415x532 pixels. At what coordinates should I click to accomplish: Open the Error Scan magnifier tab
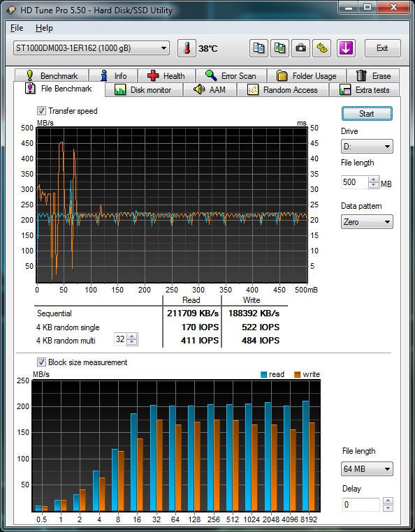click(231, 75)
